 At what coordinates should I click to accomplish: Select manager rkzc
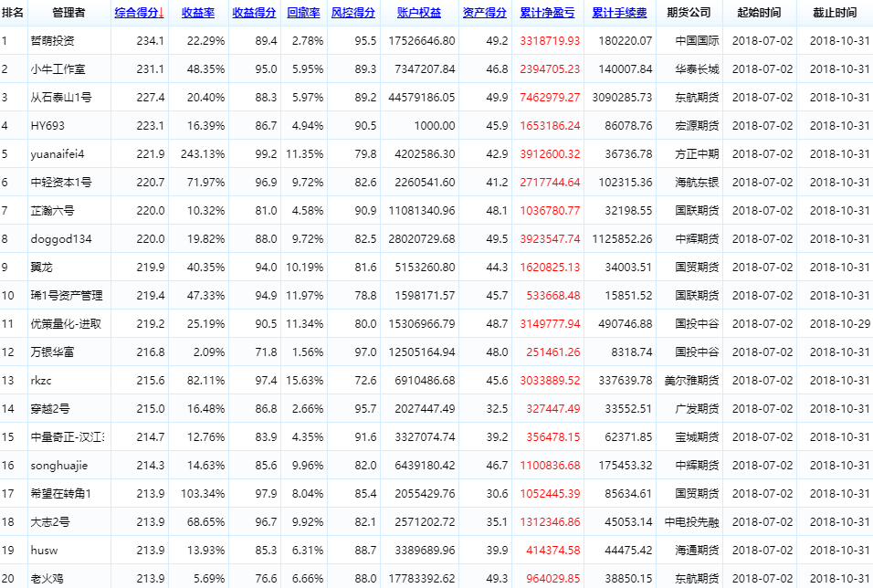click(x=41, y=381)
